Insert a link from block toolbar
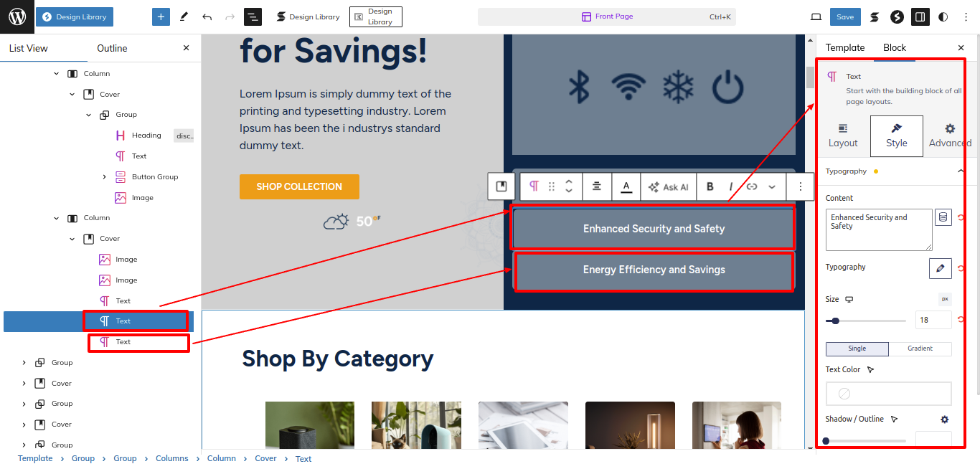The width and height of the screenshot is (980, 469). tap(752, 186)
